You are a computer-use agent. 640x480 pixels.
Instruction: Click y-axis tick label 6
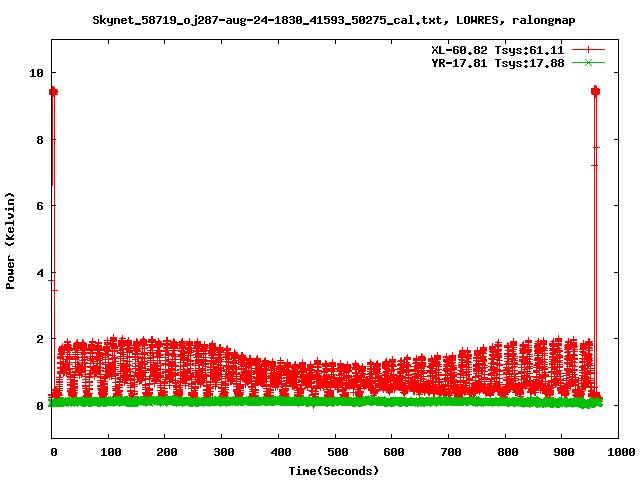(x=40, y=206)
